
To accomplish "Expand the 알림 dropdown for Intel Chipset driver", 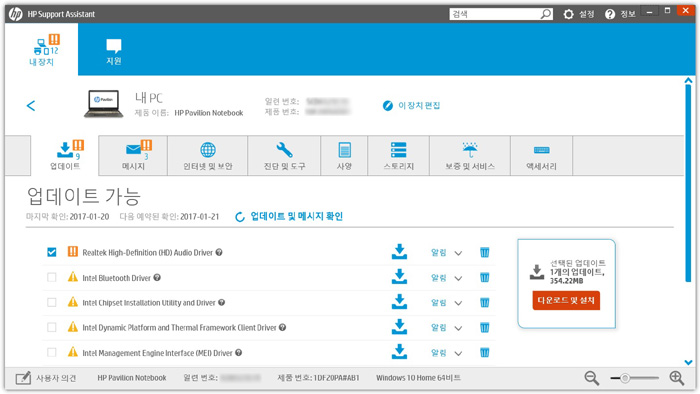I will 458,303.
